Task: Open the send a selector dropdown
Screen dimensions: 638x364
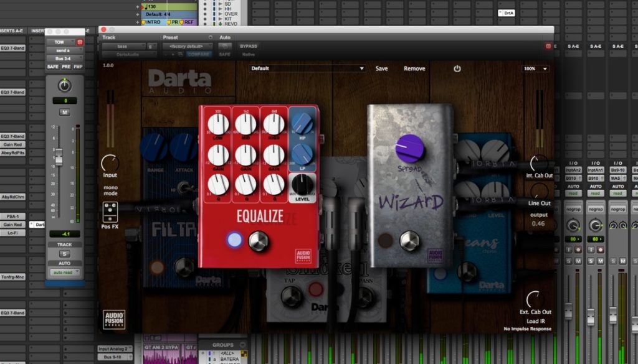Action: click(x=65, y=50)
